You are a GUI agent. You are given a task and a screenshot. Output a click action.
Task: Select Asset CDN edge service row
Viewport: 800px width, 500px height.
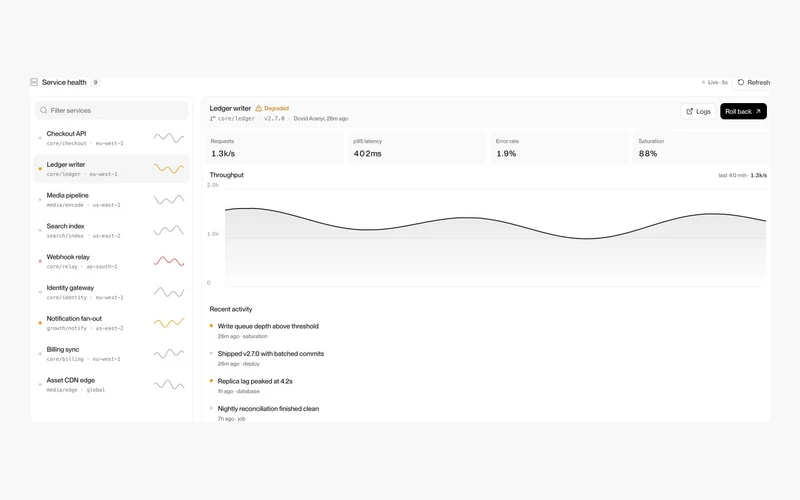coord(112,385)
